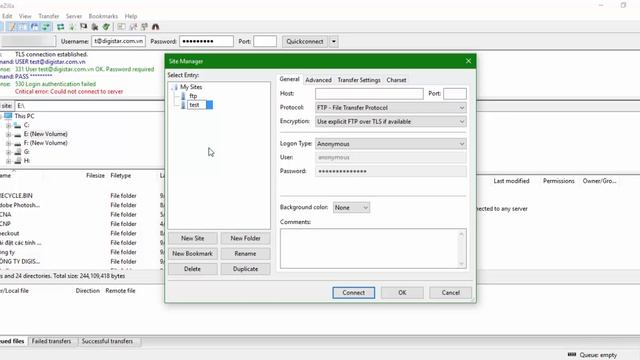The image size is (640, 360).
Task: Open the Background color dropdown
Action: 351,208
